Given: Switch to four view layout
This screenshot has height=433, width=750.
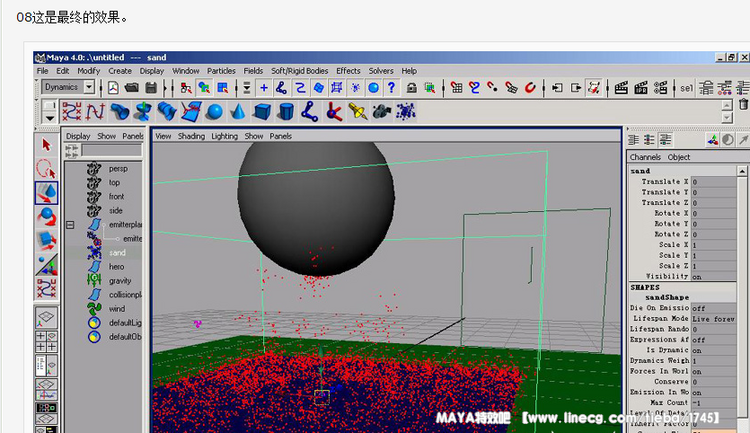Looking at the screenshot, I should [x=46, y=341].
